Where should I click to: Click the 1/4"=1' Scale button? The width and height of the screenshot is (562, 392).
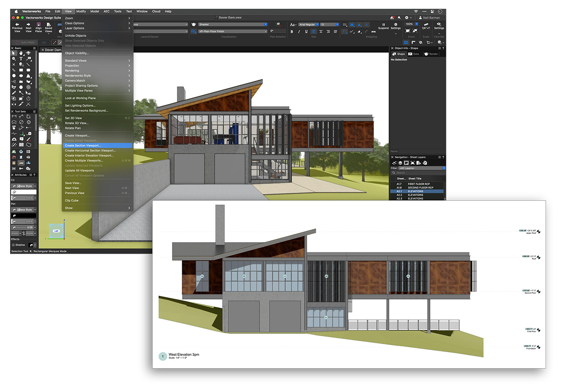pyautogui.click(x=426, y=25)
